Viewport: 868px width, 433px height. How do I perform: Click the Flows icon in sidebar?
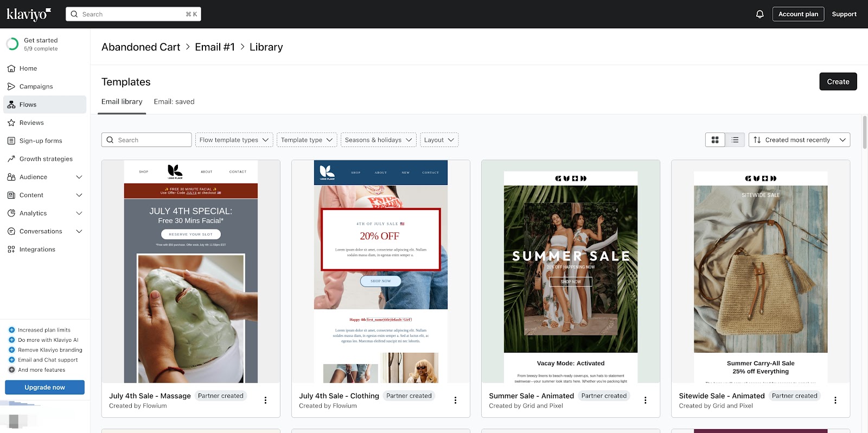pyautogui.click(x=11, y=105)
